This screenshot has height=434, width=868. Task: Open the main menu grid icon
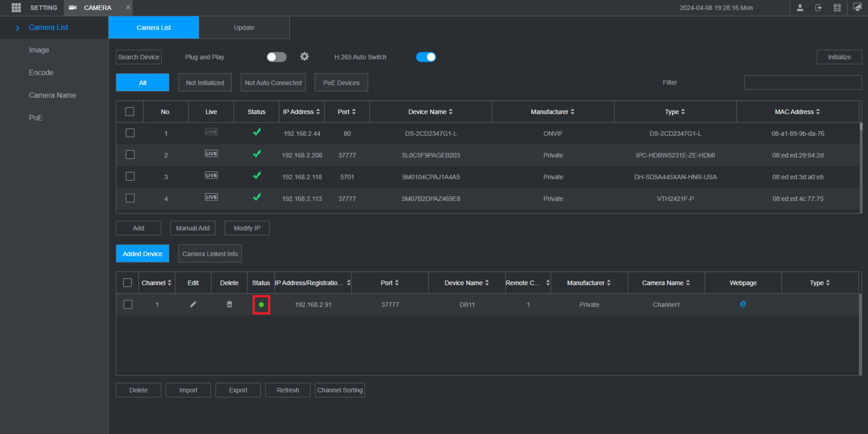click(x=16, y=8)
